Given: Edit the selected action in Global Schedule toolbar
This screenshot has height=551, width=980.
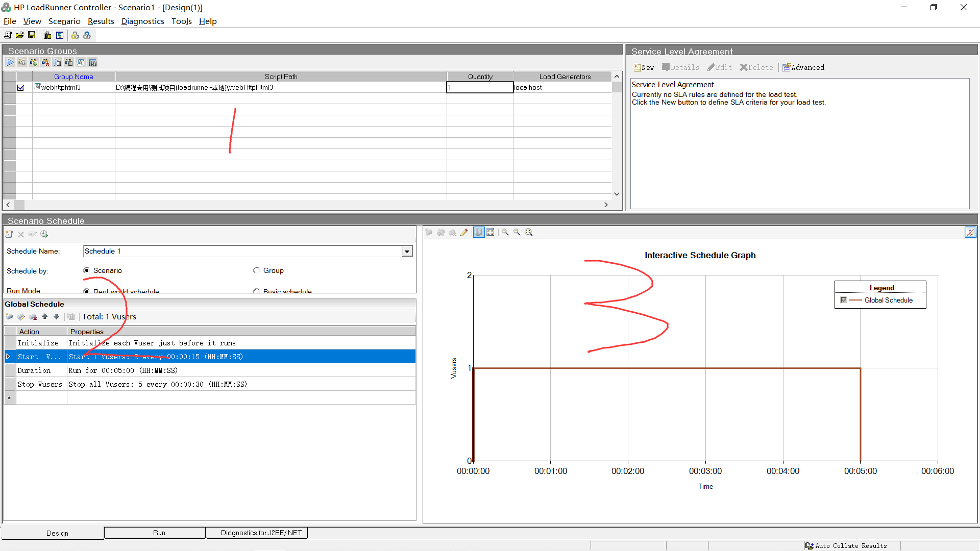Looking at the screenshot, I should click(21, 317).
